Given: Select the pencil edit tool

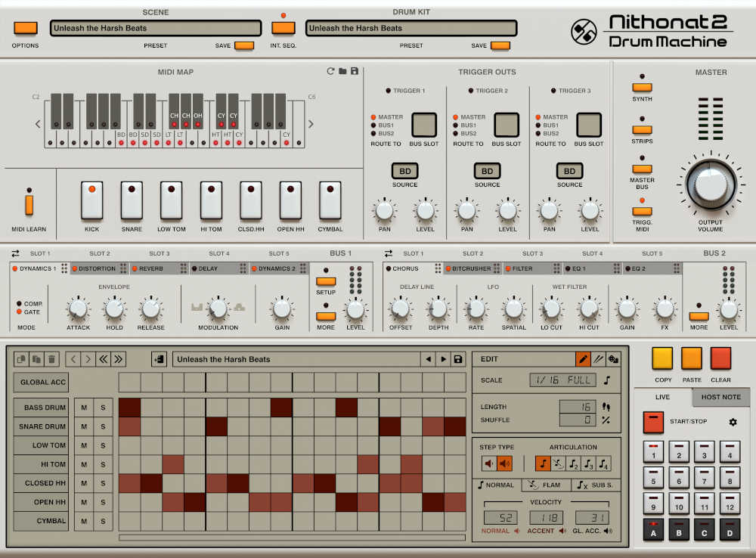Looking at the screenshot, I should tap(583, 359).
